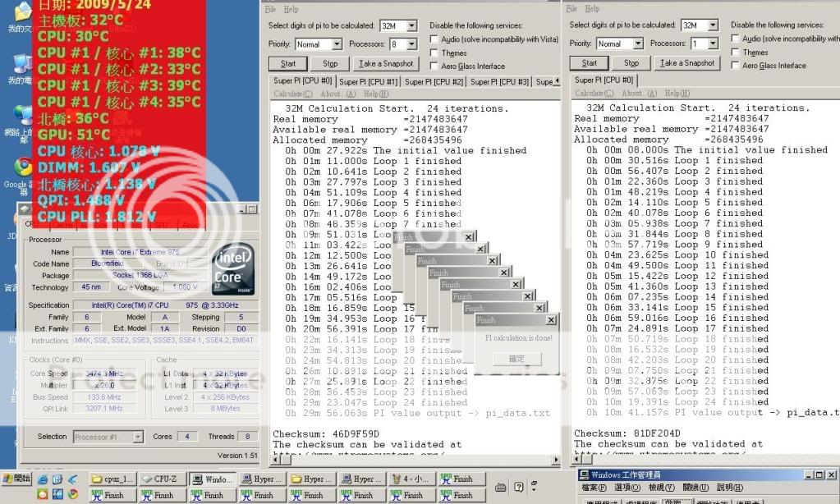The width and height of the screenshot is (840, 504).
Task: Switch to the cpuz_1 folder taskbar button
Action: tap(113, 479)
